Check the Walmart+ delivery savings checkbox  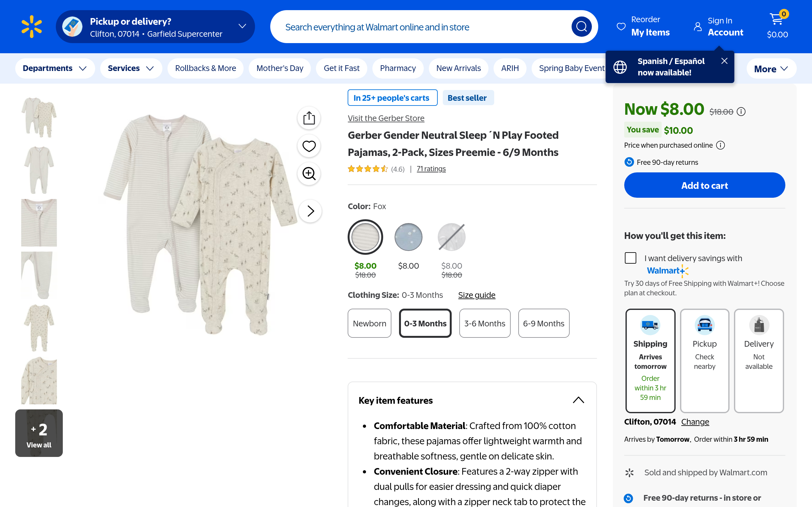click(631, 258)
